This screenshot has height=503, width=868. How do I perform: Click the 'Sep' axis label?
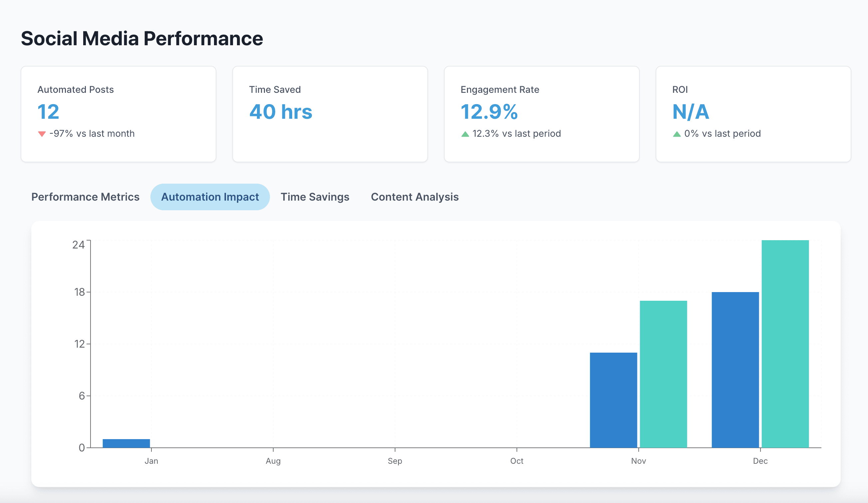(x=395, y=461)
